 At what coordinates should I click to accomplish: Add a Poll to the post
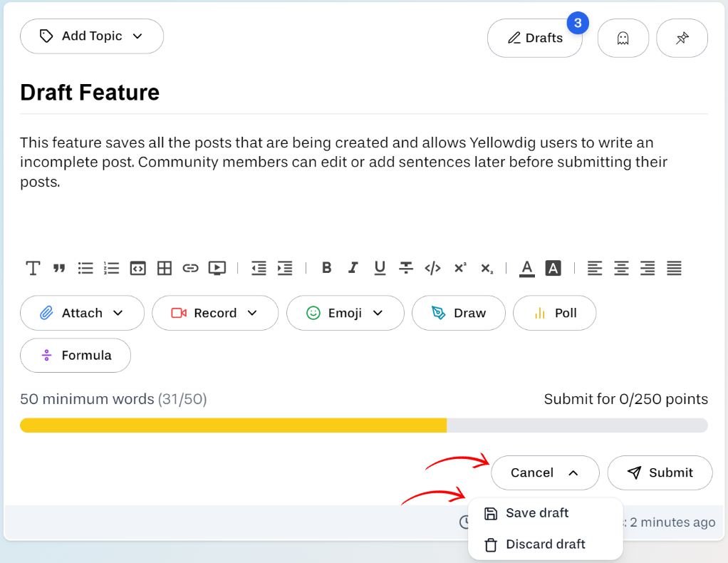[x=555, y=313]
